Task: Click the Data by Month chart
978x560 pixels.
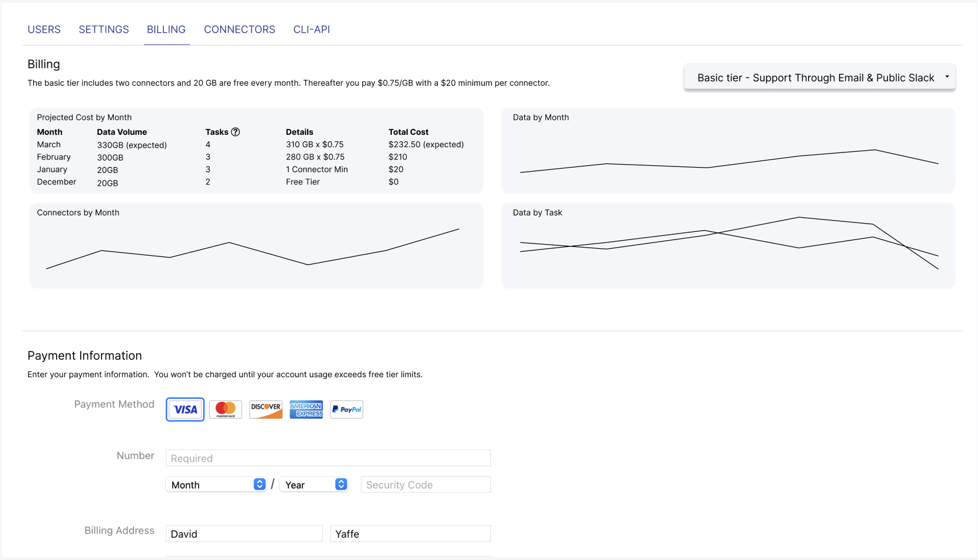Action: pyautogui.click(x=728, y=151)
